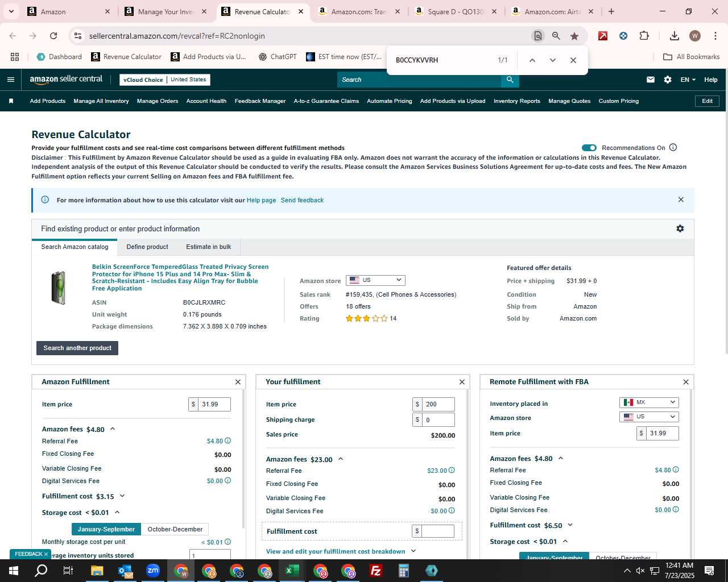Viewport: 728px width, 582px height.
Task: Open the Zoom icon on the taskbar
Action: click(x=153, y=571)
